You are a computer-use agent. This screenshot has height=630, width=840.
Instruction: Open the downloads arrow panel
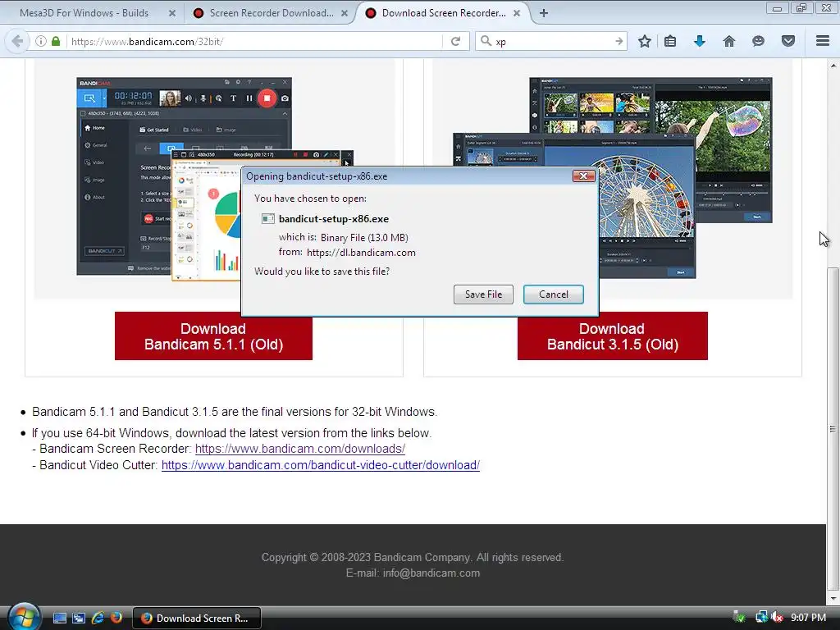point(700,41)
